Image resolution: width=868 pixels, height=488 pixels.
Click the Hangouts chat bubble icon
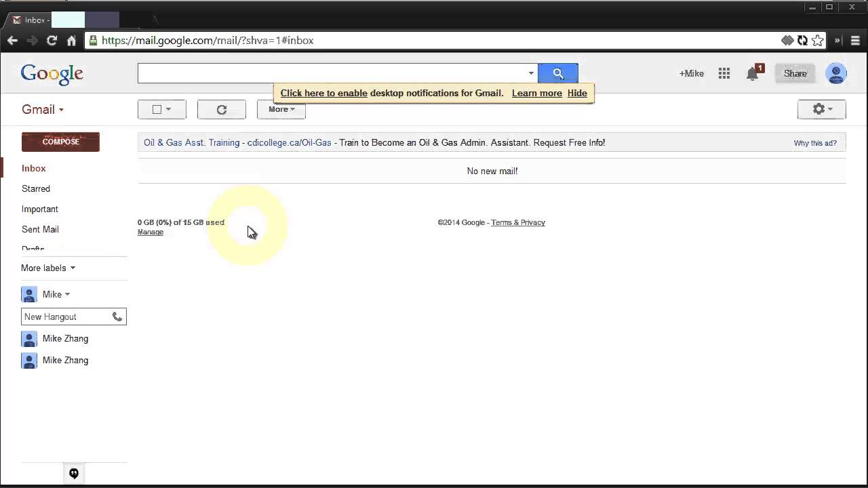click(x=74, y=474)
